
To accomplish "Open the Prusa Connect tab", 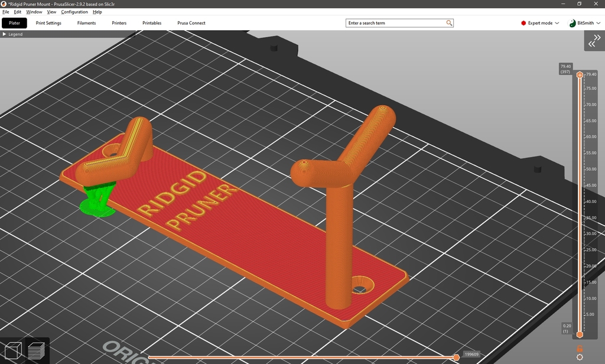I will pyautogui.click(x=191, y=23).
